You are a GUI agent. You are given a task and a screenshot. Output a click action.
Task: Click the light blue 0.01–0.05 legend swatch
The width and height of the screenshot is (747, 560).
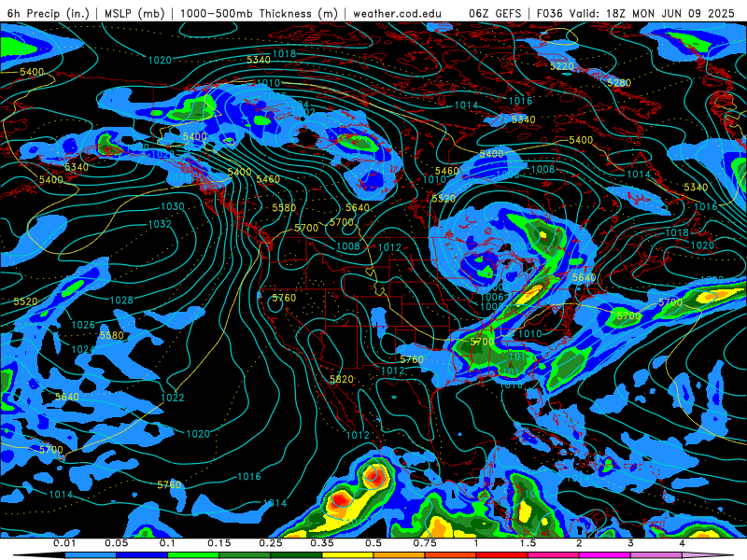(91, 555)
